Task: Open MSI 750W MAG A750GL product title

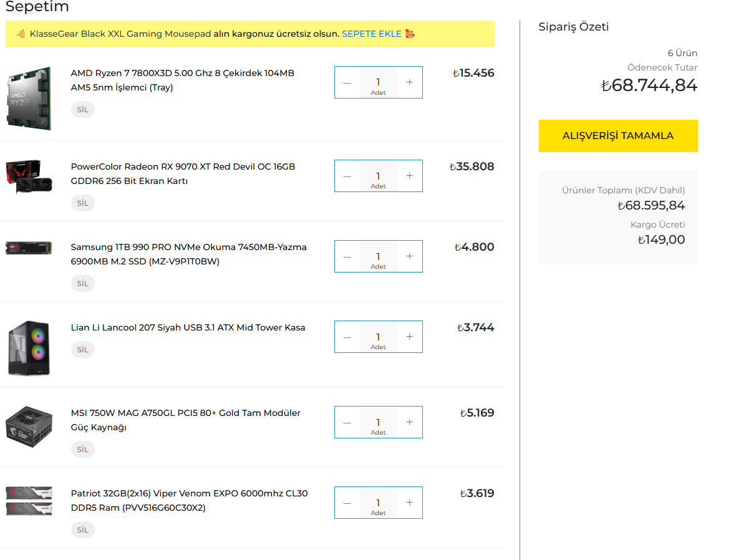Action: (x=186, y=420)
